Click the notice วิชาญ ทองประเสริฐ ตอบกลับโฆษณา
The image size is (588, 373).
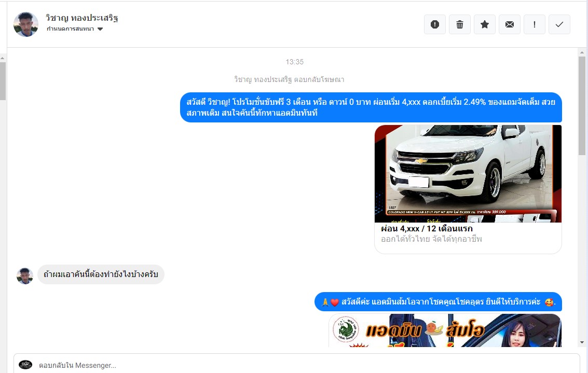tap(289, 79)
